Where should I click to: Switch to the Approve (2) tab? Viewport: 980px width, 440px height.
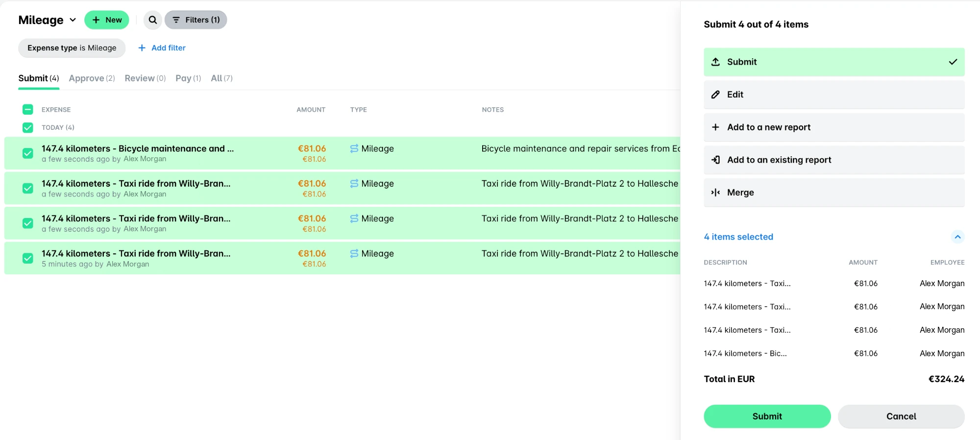pos(92,78)
